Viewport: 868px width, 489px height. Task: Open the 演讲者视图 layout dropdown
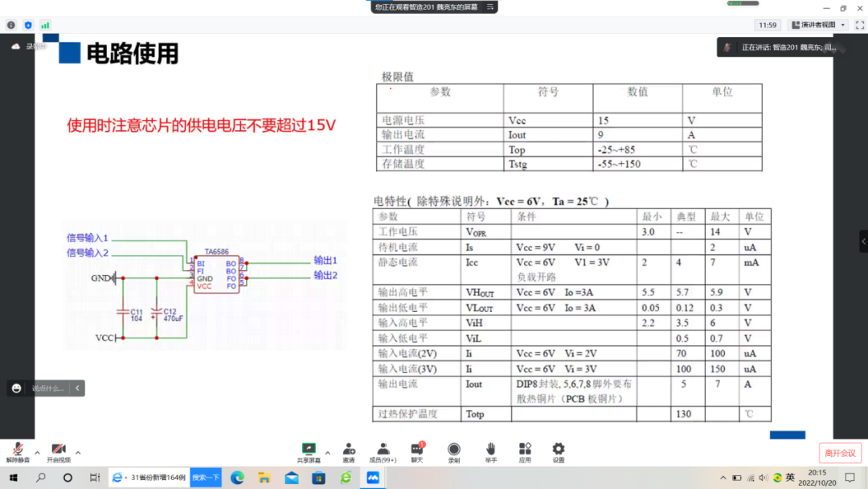pos(818,25)
